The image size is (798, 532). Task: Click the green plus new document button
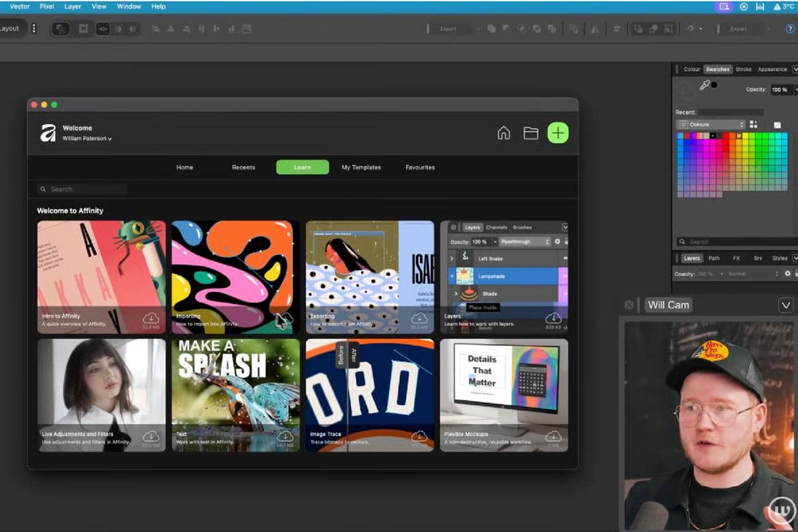(558, 133)
